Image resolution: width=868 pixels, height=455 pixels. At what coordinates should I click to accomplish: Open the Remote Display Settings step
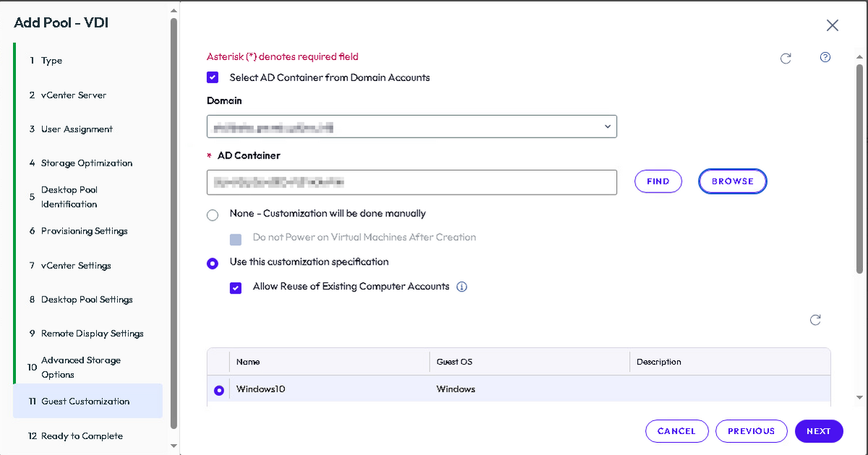[86, 333]
